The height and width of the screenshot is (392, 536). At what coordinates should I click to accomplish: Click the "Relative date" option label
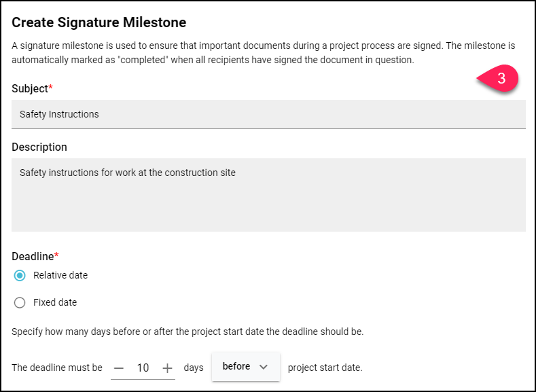click(x=60, y=275)
